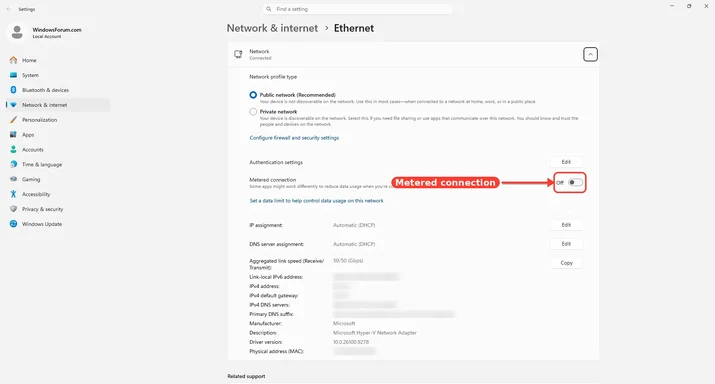Click the Personalization brush icon
Screen dimensions: 715x384
pyautogui.click(x=13, y=120)
